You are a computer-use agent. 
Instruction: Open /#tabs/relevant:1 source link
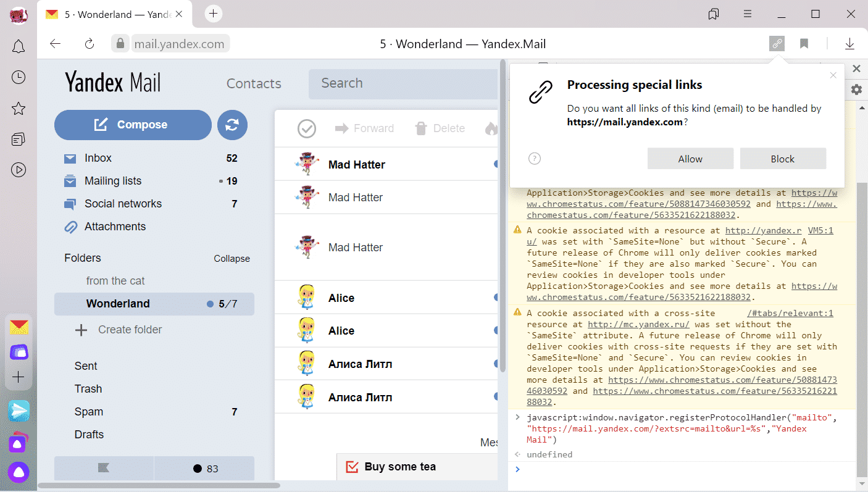(790, 313)
